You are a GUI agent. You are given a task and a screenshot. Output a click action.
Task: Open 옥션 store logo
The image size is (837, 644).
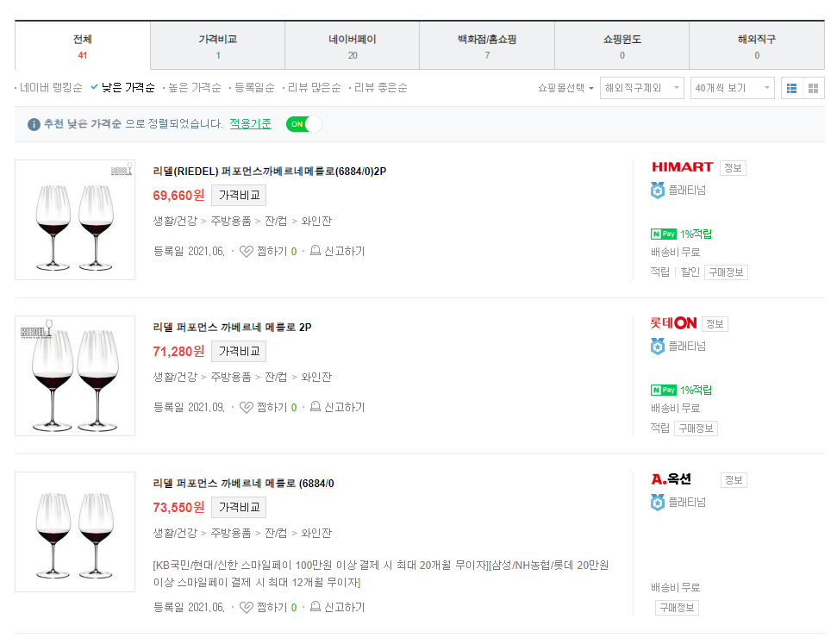click(x=671, y=479)
